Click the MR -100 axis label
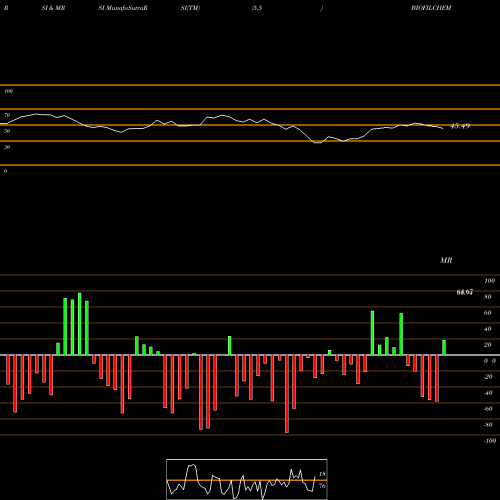Viewport: 500px width, 500px height. [490, 441]
